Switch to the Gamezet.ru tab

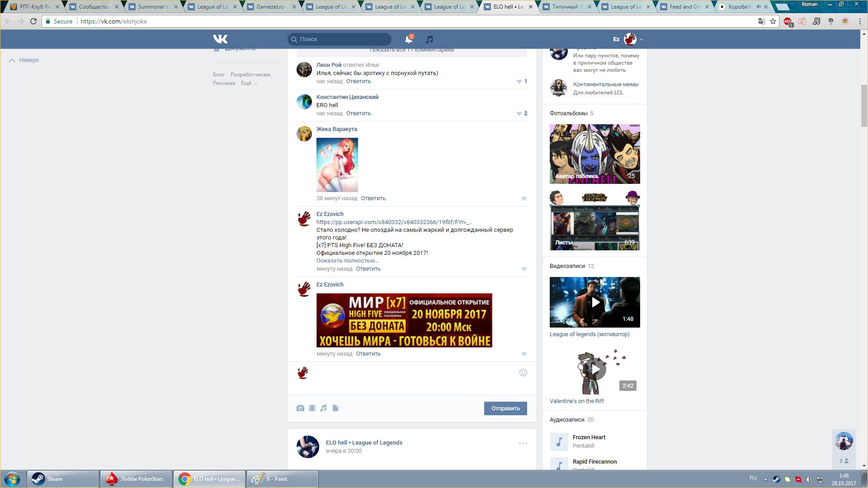pos(270,7)
